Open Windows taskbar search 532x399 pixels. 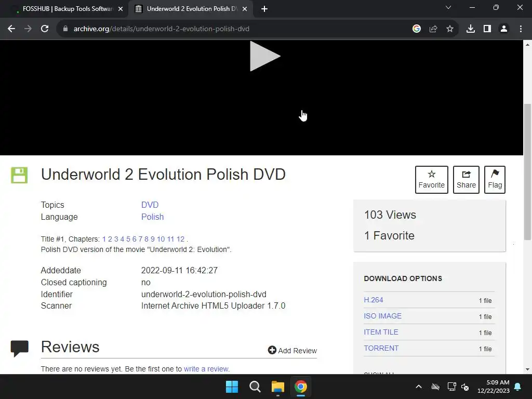[x=255, y=387]
